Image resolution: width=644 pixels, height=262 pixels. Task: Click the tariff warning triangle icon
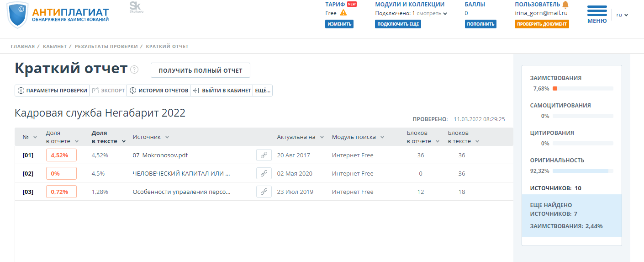(x=343, y=13)
